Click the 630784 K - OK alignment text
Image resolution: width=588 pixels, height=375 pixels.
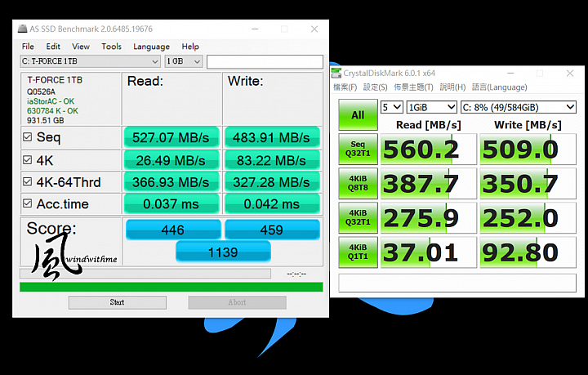tap(52, 111)
